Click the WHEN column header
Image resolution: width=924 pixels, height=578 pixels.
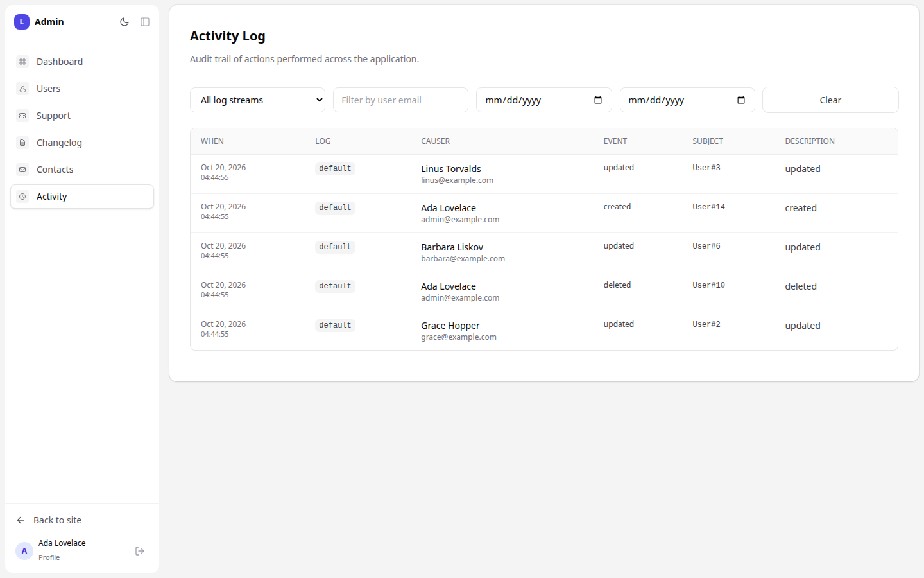(x=212, y=141)
